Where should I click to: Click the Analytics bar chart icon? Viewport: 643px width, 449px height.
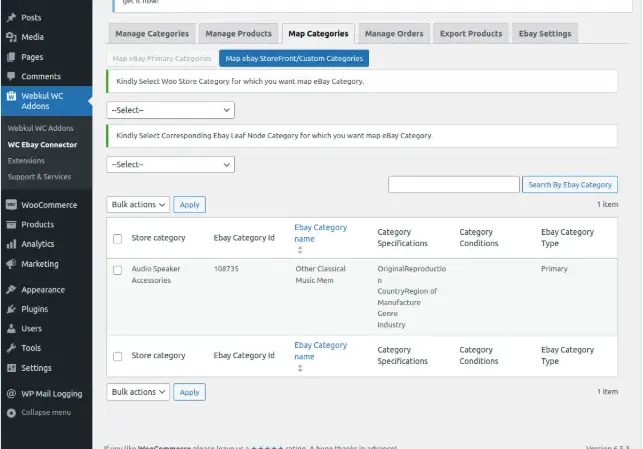coord(11,244)
